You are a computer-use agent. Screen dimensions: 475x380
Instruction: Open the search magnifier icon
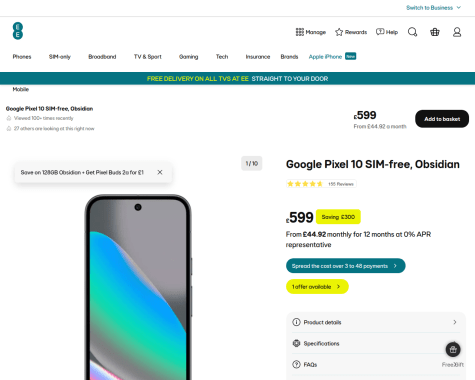click(412, 32)
